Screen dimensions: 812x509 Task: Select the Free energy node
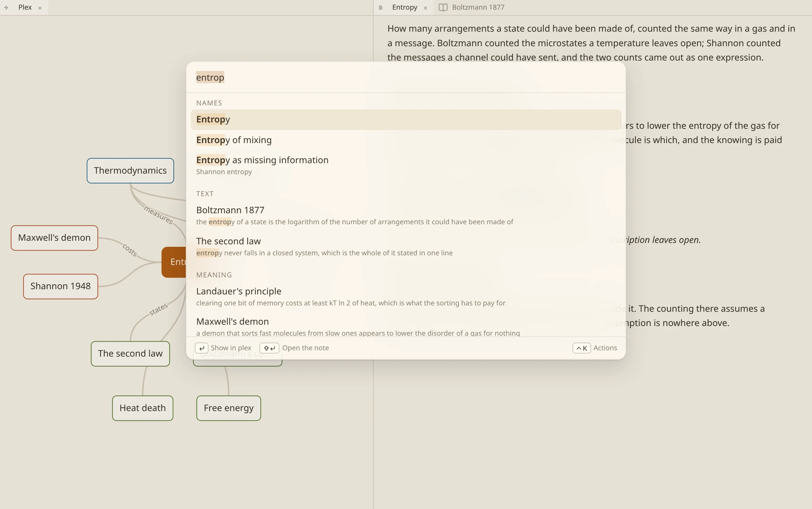pyautogui.click(x=229, y=408)
